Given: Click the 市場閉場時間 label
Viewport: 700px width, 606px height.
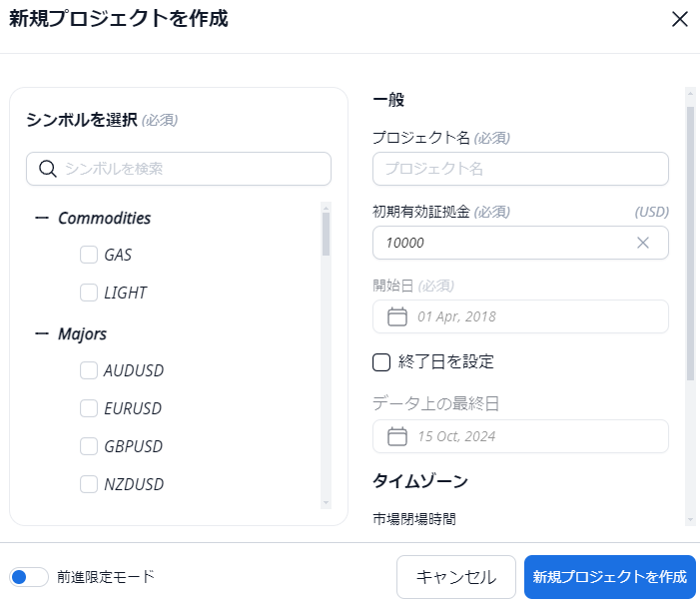Looking at the screenshot, I should 414,519.
